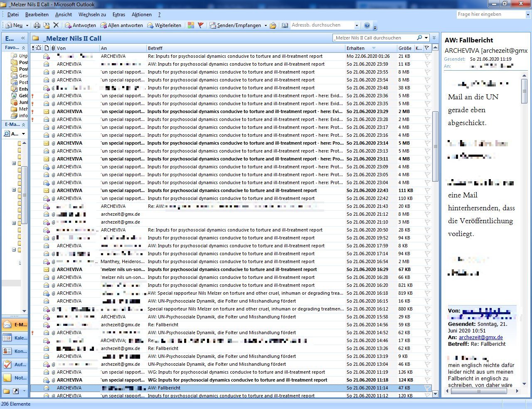Open the Calendar pane button (Kale...)
Image resolution: width=532 pixels, height=409 pixels.
(15, 338)
